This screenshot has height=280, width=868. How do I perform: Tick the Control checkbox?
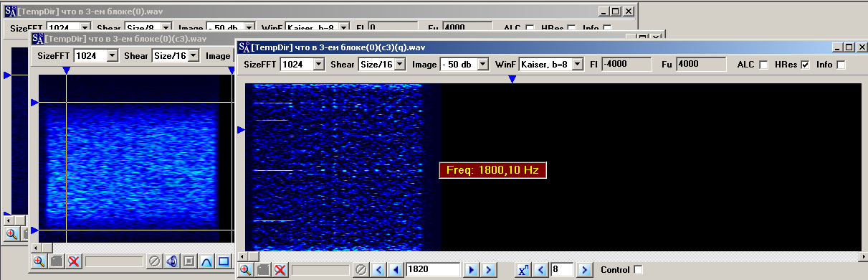[x=639, y=270]
